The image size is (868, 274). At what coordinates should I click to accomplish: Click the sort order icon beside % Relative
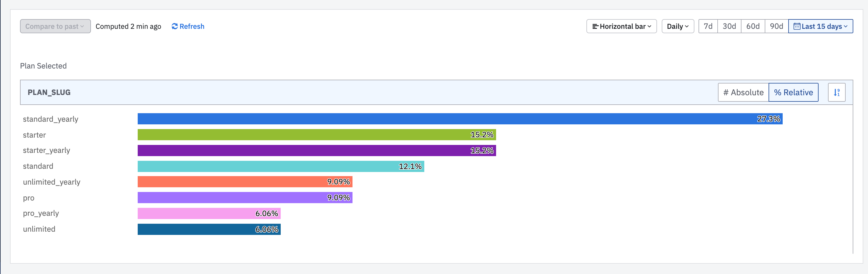tap(837, 92)
